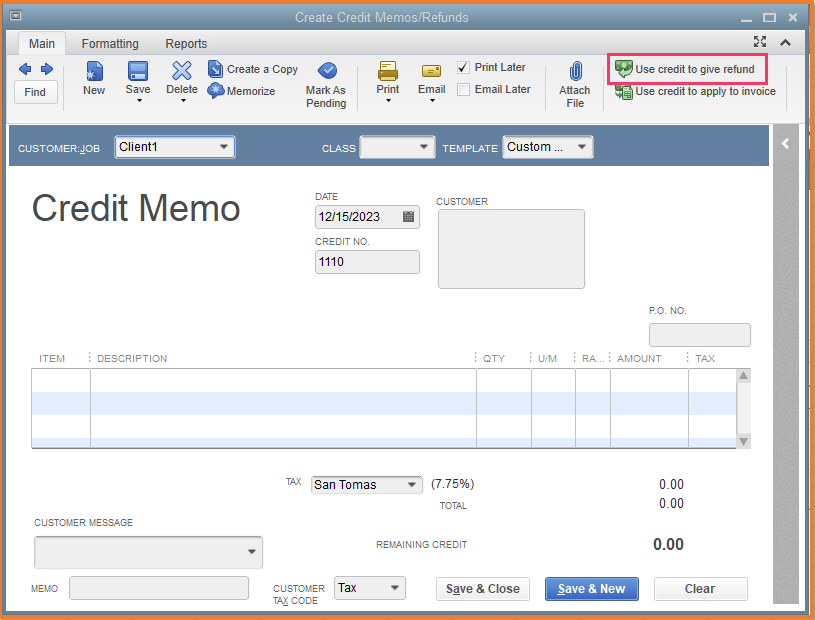Click Save & Close button
Viewport: 815px width, 620px height.
(483, 589)
